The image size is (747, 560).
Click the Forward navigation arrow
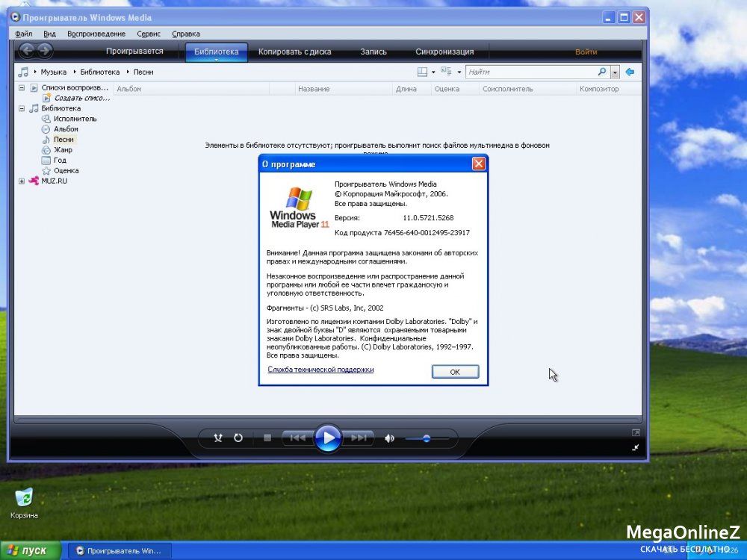click(45, 50)
